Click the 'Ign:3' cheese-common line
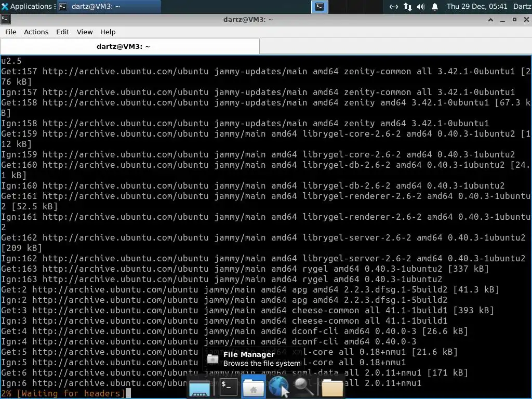 pos(224,321)
